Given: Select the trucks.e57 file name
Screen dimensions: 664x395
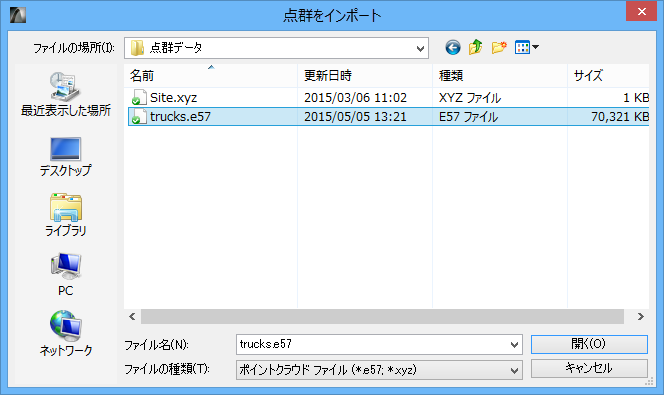Looking at the screenshot, I should click(x=180, y=116).
